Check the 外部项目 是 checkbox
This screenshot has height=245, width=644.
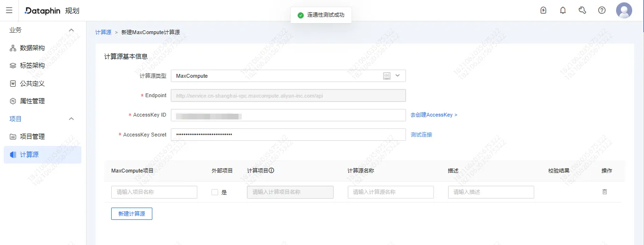pyautogui.click(x=215, y=192)
